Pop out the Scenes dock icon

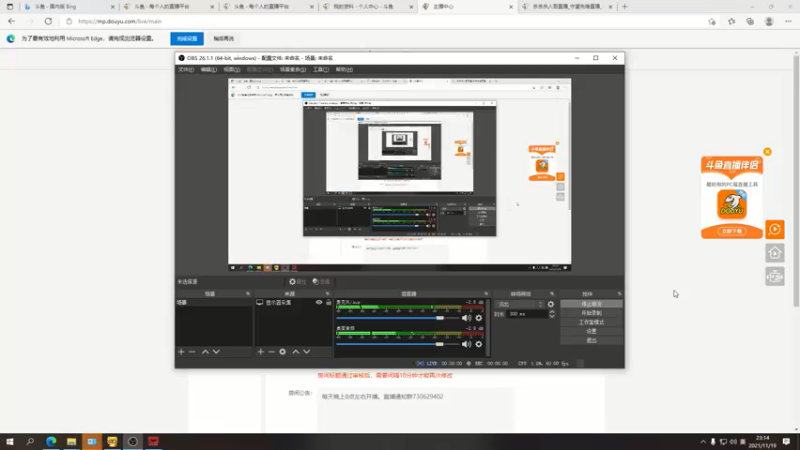[248, 294]
